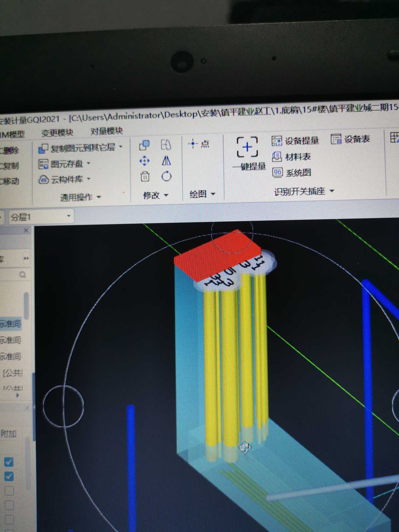399x532 pixels.
Task: Click the left panel list scrollbar
Action: coord(26,306)
